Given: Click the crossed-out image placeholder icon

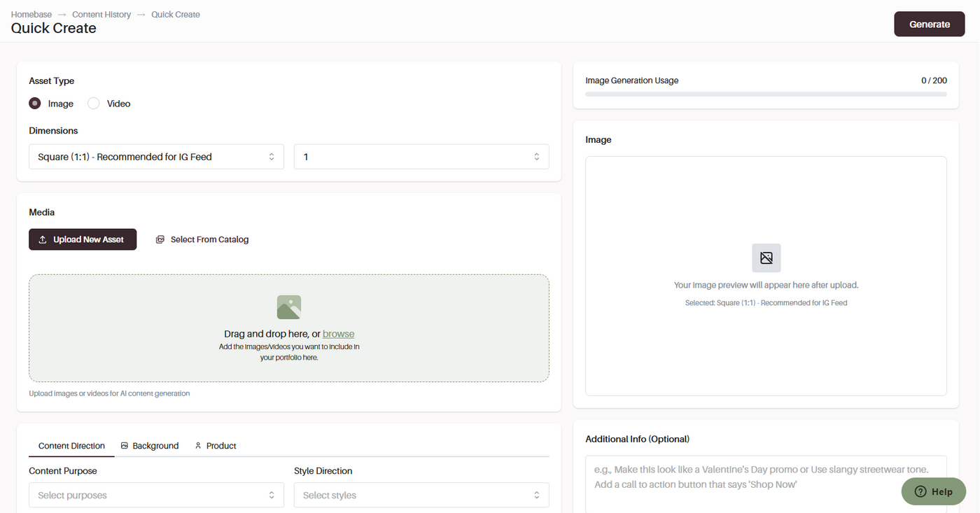Looking at the screenshot, I should [766, 258].
